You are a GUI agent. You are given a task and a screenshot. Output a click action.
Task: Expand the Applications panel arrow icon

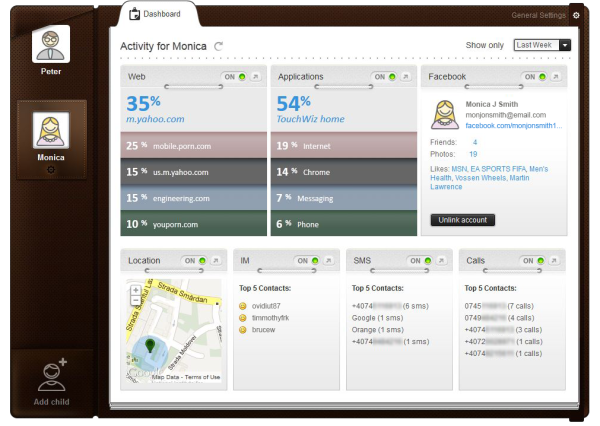406,77
